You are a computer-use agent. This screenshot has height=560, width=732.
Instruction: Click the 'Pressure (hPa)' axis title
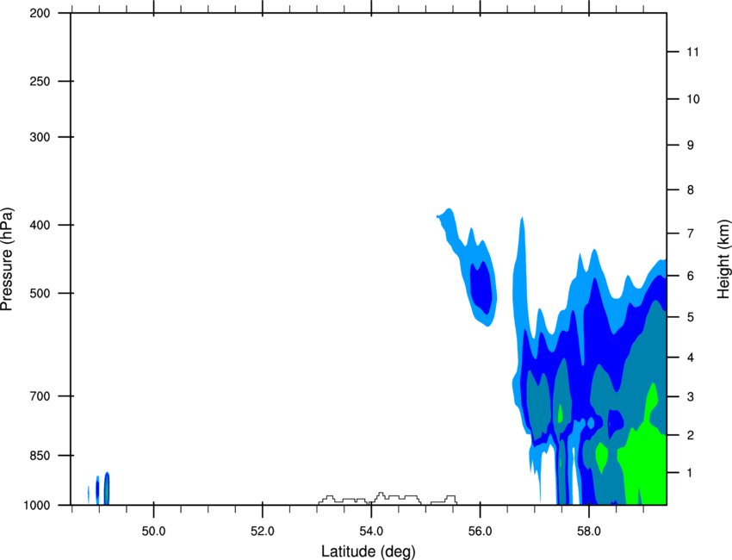tap(7, 259)
